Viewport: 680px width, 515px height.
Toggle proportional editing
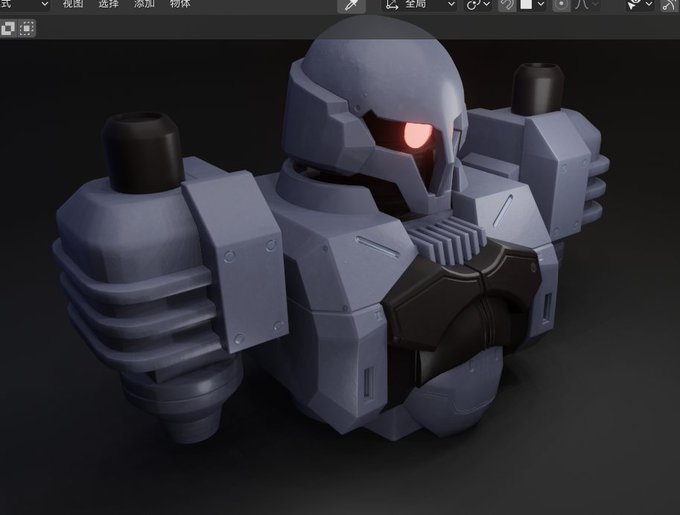coord(561,4)
